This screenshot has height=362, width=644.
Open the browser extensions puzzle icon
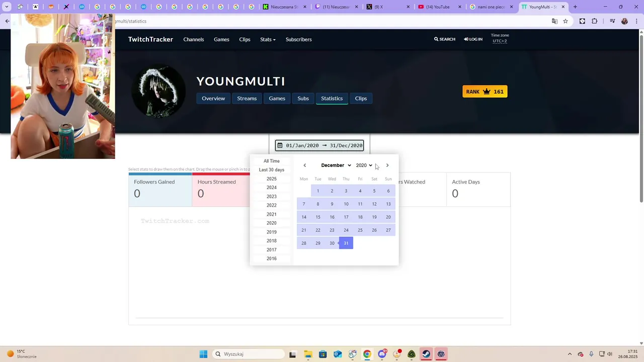point(595,21)
